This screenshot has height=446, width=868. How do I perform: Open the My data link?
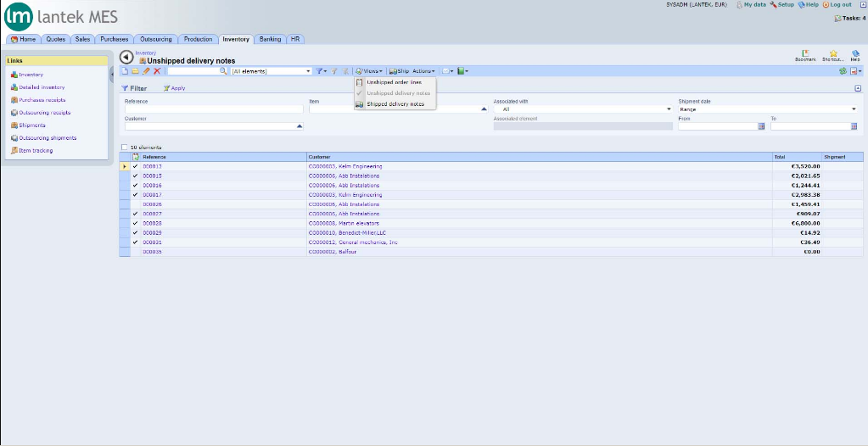[x=751, y=4]
